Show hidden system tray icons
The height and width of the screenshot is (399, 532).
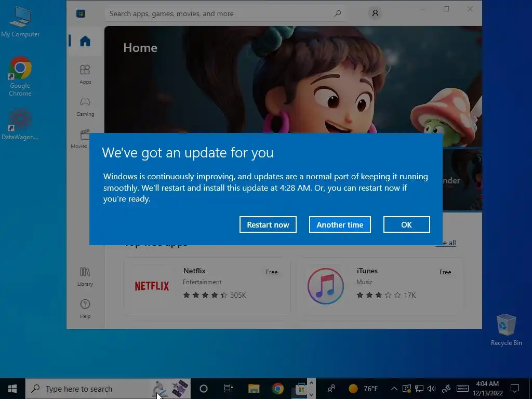394,389
